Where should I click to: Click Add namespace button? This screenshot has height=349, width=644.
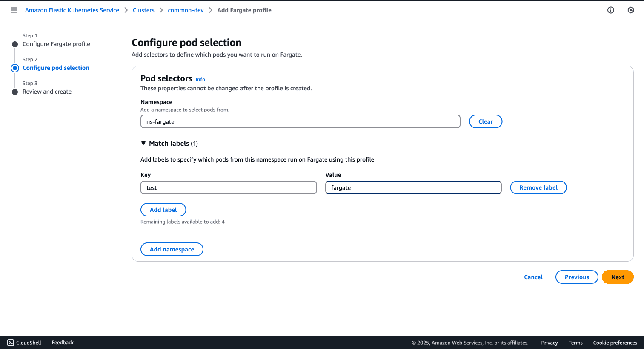pos(172,249)
